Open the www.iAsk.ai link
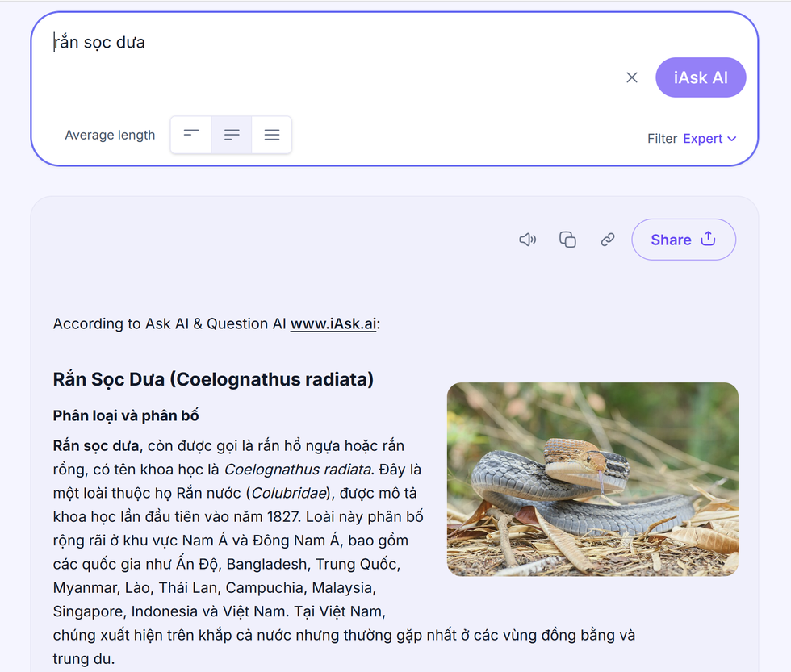791x672 pixels. click(333, 323)
